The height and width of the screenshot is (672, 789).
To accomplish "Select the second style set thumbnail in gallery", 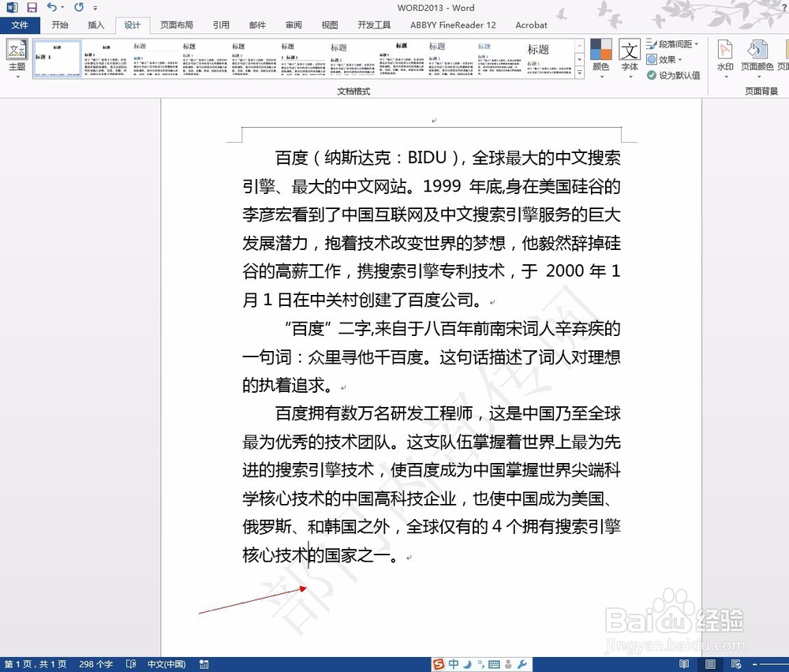I will click(106, 59).
